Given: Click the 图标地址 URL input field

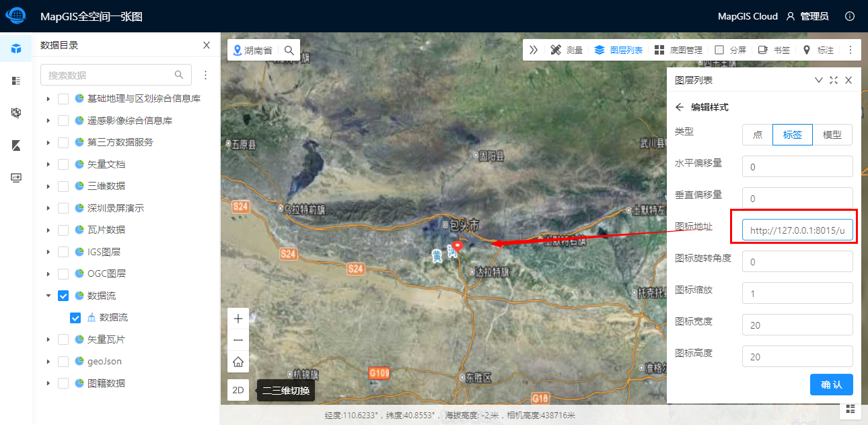Looking at the screenshot, I should (x=797, y=230).
